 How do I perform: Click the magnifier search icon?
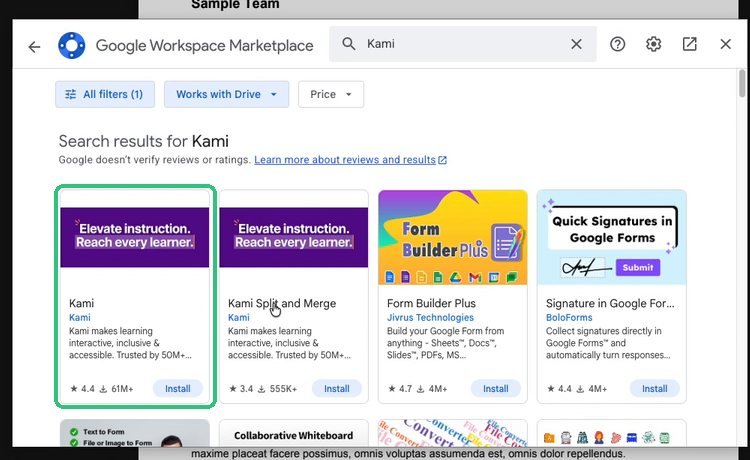[349, 44]
